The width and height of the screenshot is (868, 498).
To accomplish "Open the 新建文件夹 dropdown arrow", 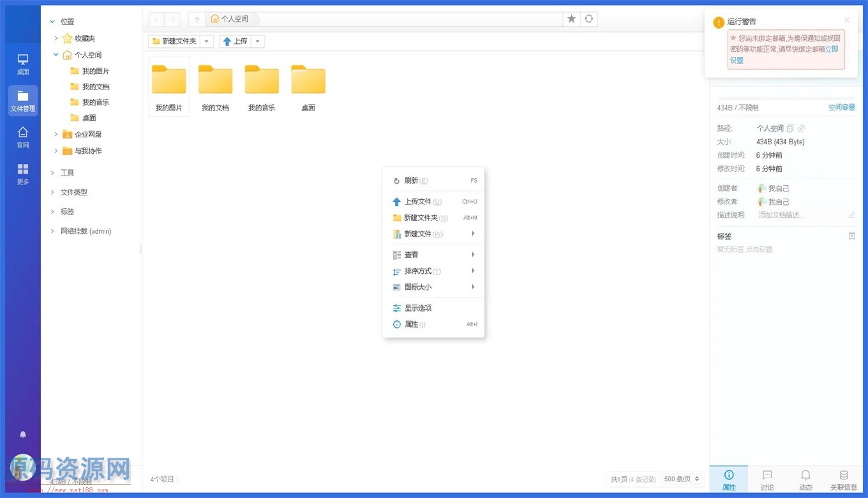I will 207,41.
